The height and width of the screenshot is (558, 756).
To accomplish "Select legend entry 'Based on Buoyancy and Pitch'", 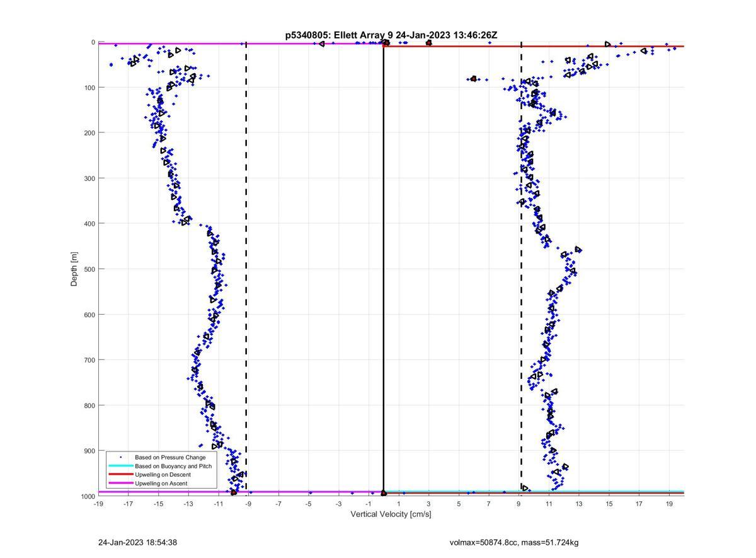I will click(x=173, y=466).
